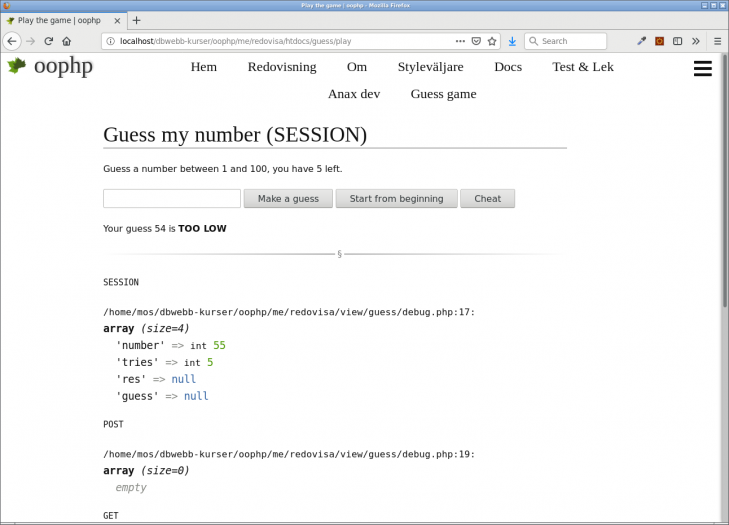Click the debug.php:17 file path line
Image resolution: width=729 pixels, height=525 pixels.
coord(289,312)
